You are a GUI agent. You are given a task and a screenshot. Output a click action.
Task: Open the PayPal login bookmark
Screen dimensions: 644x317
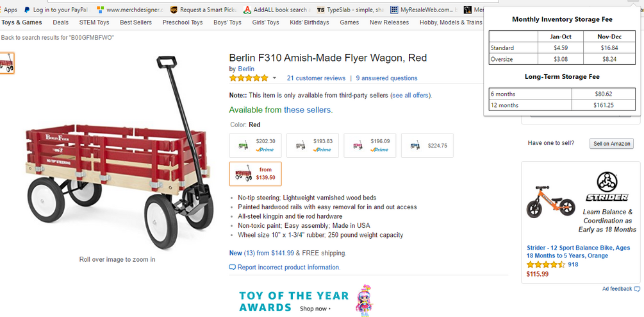(56, 10)
